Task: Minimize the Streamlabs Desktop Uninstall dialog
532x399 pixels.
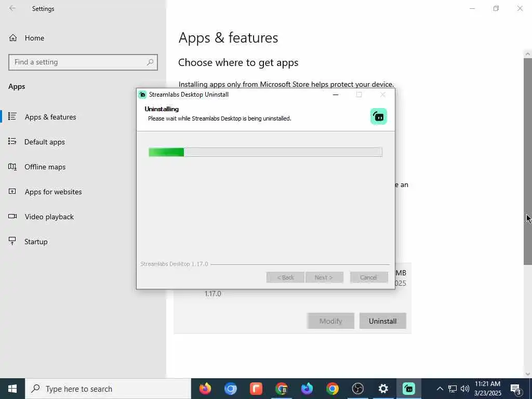Action: pyautogui.click(x=336, y=95)
